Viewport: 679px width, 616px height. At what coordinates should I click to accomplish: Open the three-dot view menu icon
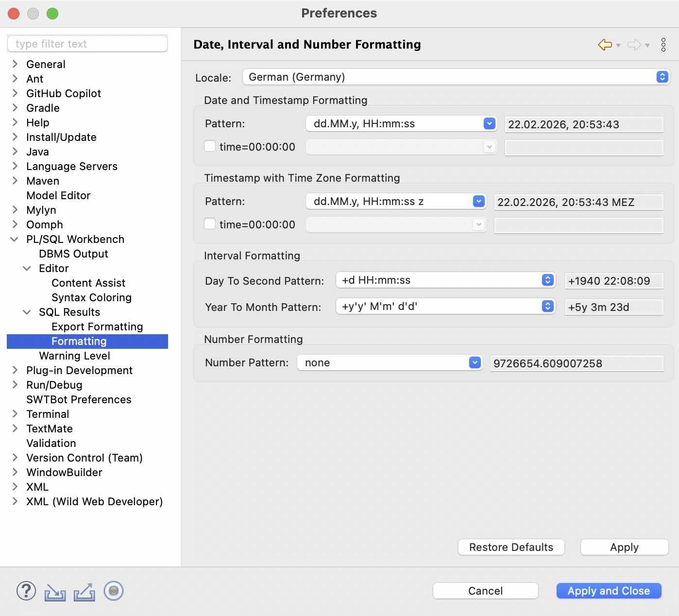tap(663, 44)
